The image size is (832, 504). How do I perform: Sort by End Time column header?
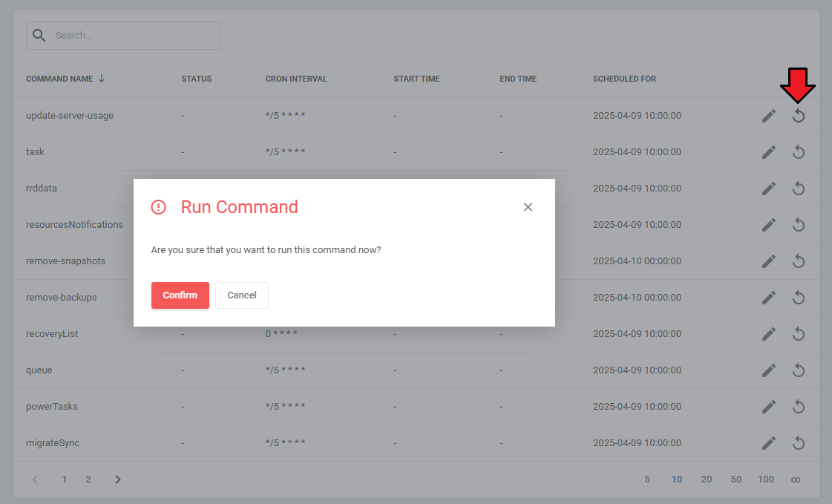pos(518,79)
